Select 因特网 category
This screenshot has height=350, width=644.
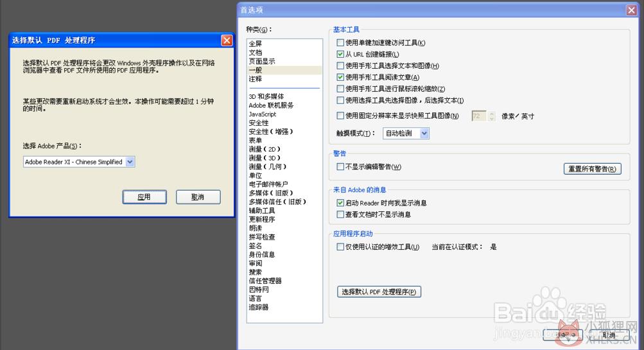click(x=259, y=289)
